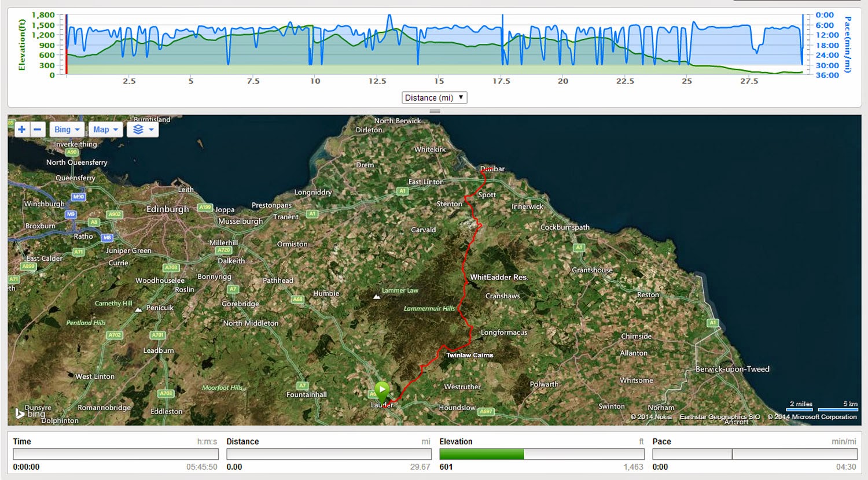Click the Lammermuir Hills label

429,308
